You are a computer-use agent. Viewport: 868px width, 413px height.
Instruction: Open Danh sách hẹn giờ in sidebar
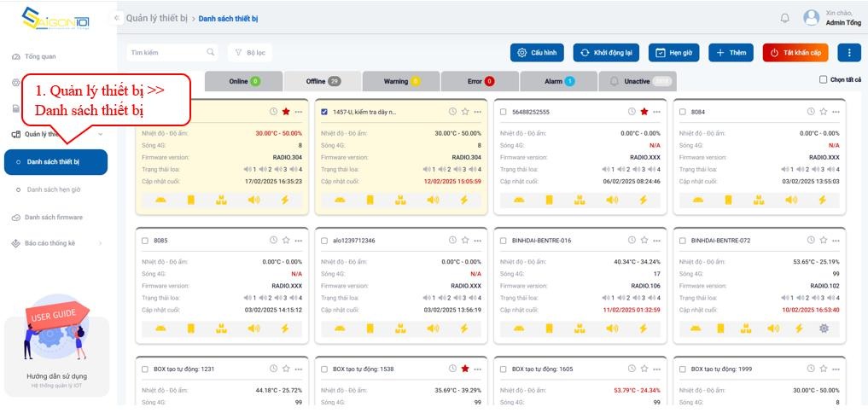pyautogui.click(x=54, y=189)
